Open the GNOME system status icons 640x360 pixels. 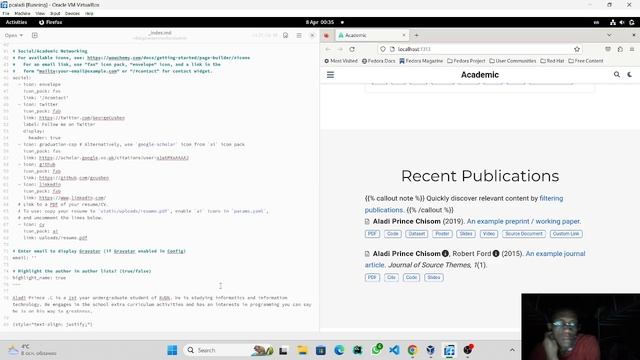622,22
